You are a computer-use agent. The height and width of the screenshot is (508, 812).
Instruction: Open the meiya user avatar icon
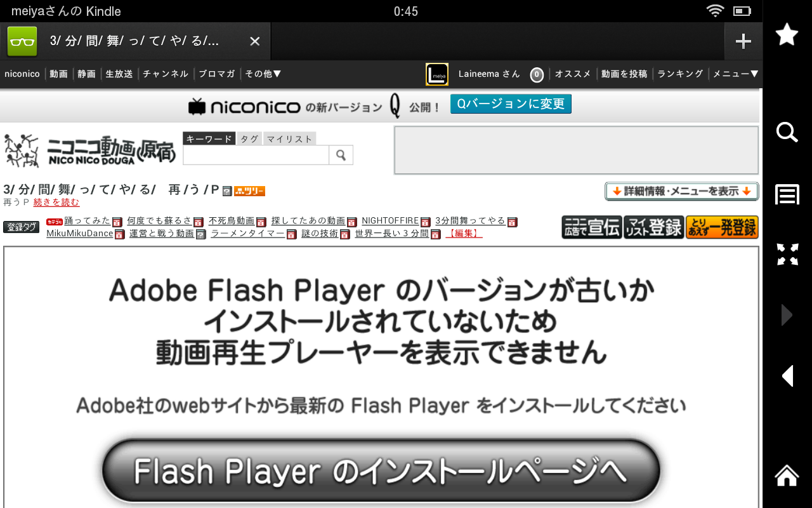[x=437, y=74]
